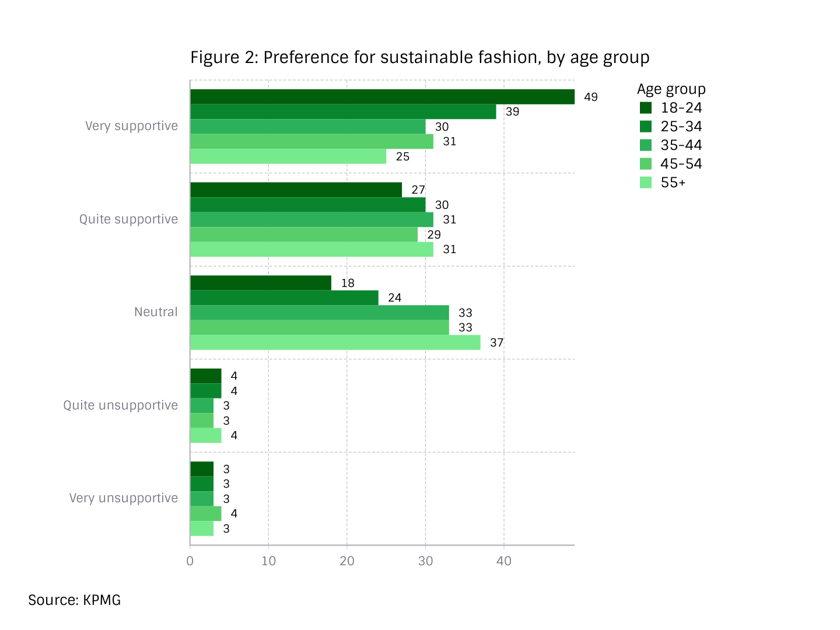Screen dimensions: 840x630
Task: Click the Quite supportive bar valued 27
Action: click(x=296, y=190)
